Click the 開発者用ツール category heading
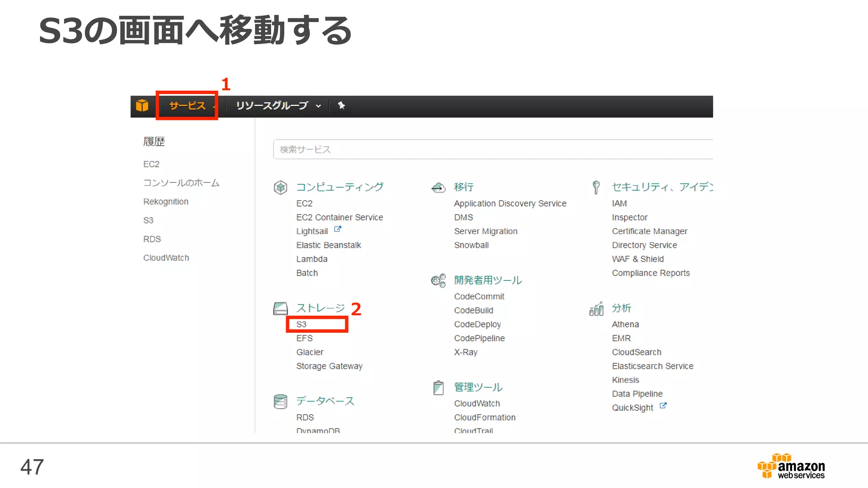Image resolution: width=868 pixels, height=488 pixels. click(488, 280)
